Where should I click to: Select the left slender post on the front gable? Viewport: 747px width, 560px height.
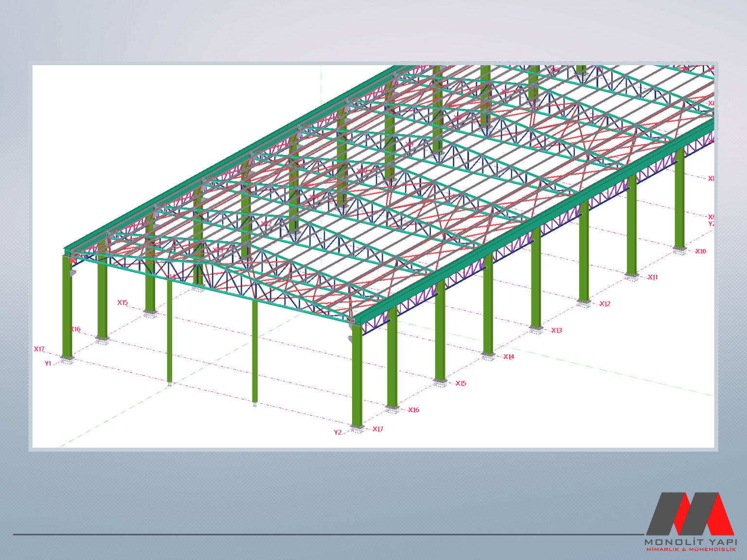click(x=169, y=331)
